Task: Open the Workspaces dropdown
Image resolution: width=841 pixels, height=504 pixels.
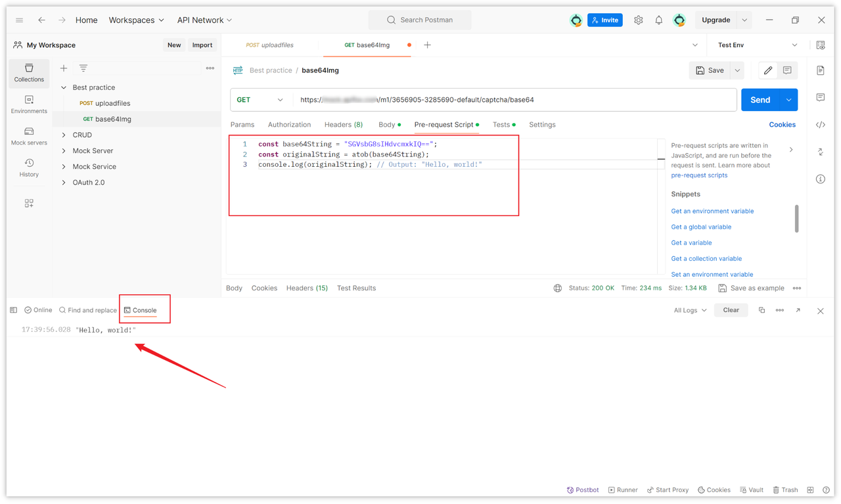Action: (137, 20)
